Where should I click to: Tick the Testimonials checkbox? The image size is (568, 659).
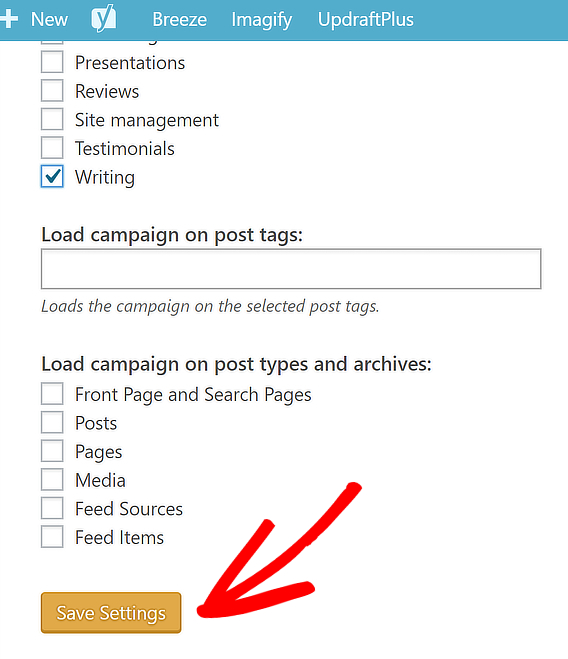[x=52, y=148]
